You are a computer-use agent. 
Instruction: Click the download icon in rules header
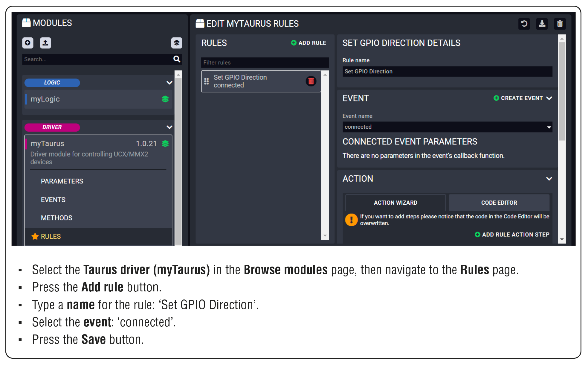point(542,24)
